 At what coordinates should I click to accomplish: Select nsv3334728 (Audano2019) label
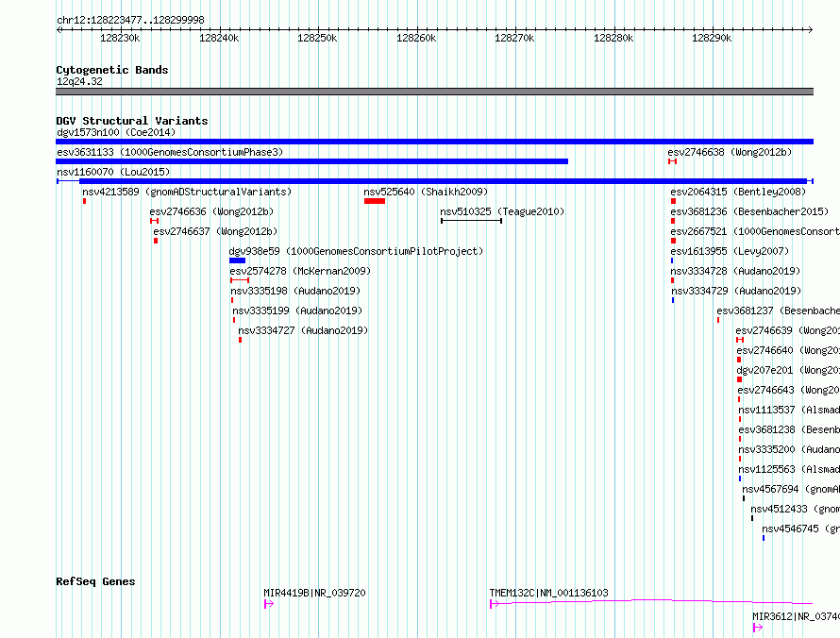[735, 271]
